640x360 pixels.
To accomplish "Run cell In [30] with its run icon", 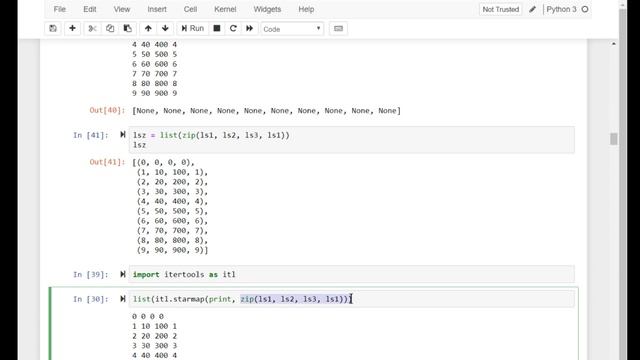I will click(x=122, y=299).
